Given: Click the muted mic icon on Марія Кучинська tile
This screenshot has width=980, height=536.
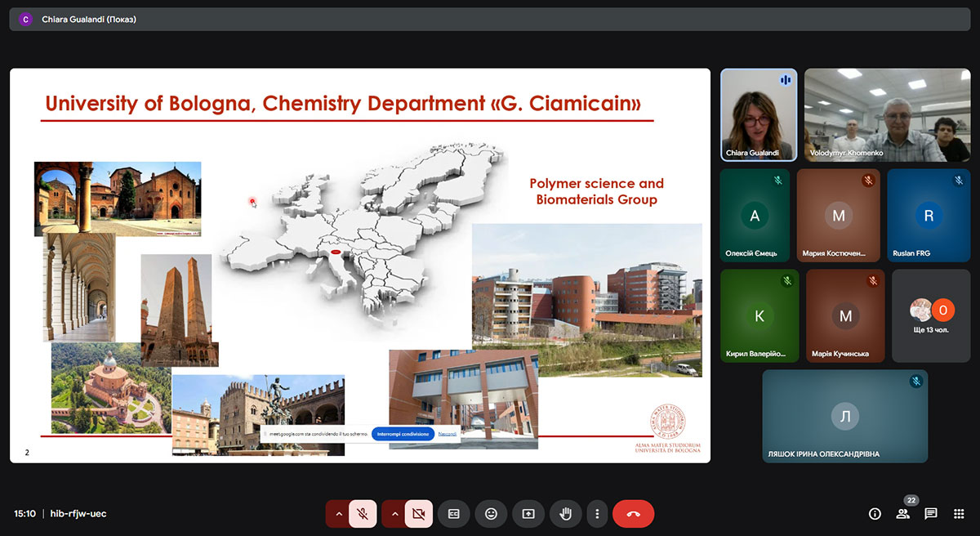Looking at the screenshot, I should coord(873,281).
